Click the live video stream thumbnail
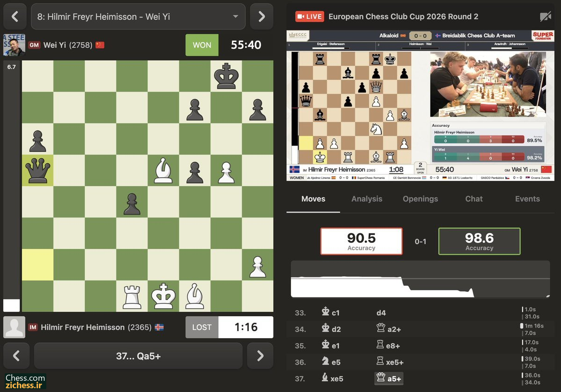 (420, 106)
